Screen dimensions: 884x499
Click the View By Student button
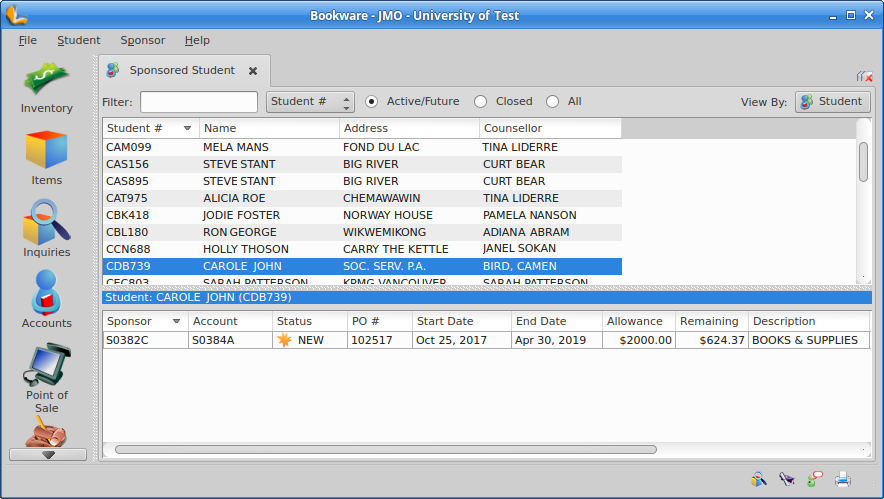[832, 102]
